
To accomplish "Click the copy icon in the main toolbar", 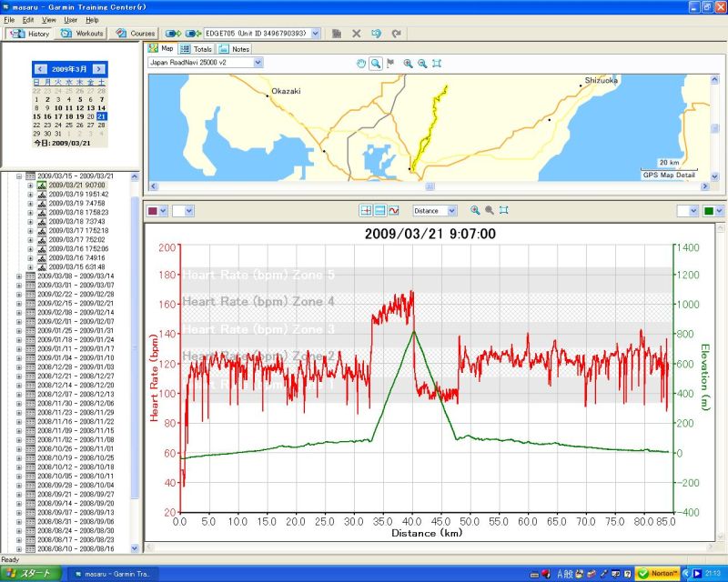I will tap(337, 34).
